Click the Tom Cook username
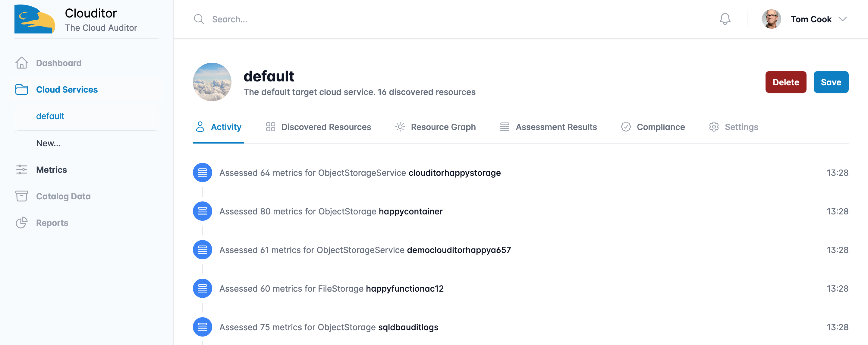This screenshot has height=345, width=868. click(811, 19)
